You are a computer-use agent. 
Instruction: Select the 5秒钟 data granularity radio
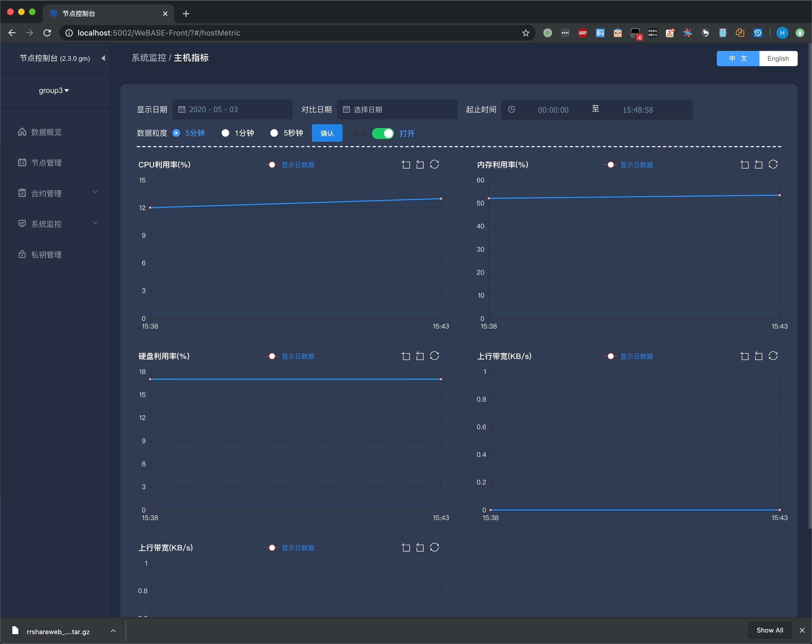point(274,133)
